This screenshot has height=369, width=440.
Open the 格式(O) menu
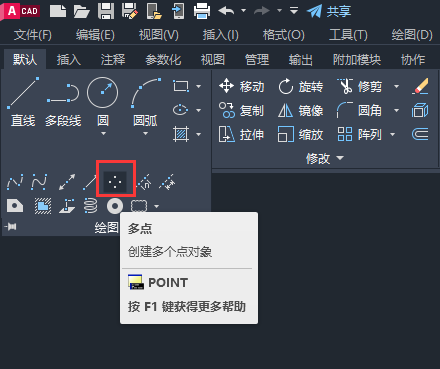tap(284, 35)
